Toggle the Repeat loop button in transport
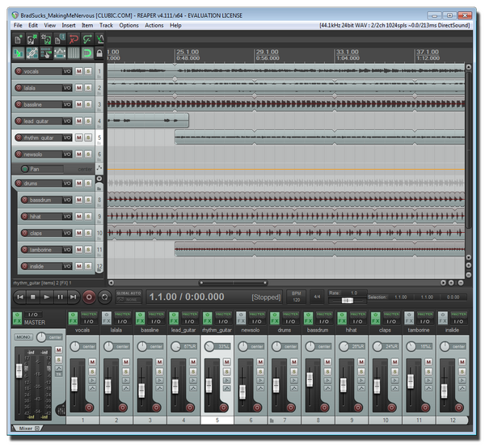 (x=103, y=297)
